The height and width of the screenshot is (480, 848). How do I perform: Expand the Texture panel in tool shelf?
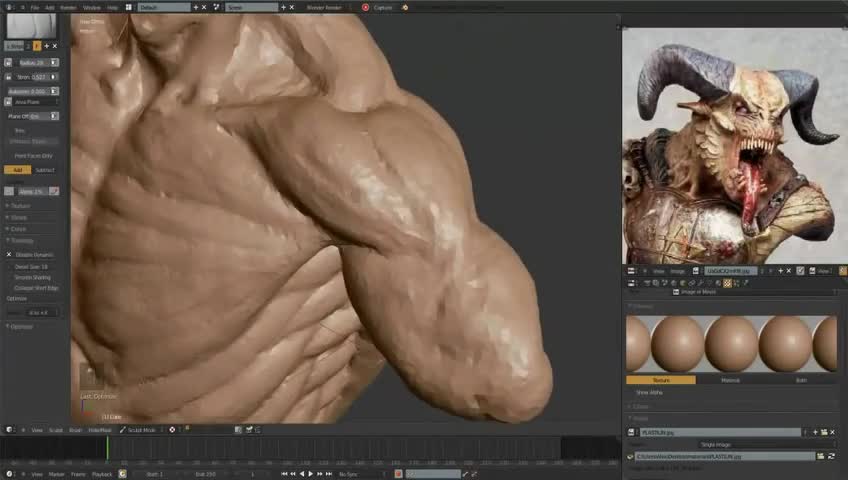click(x=20, y=206)
